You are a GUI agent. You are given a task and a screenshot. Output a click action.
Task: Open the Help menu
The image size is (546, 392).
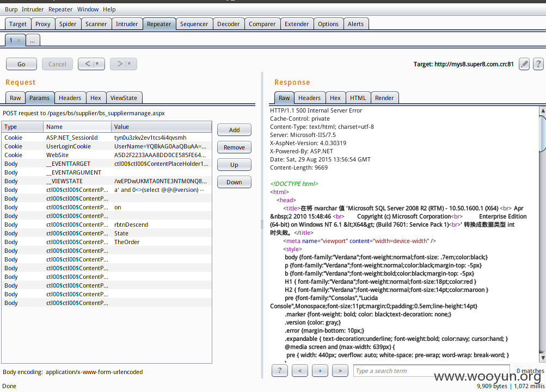pyautogui.click(x=109, y=9)
